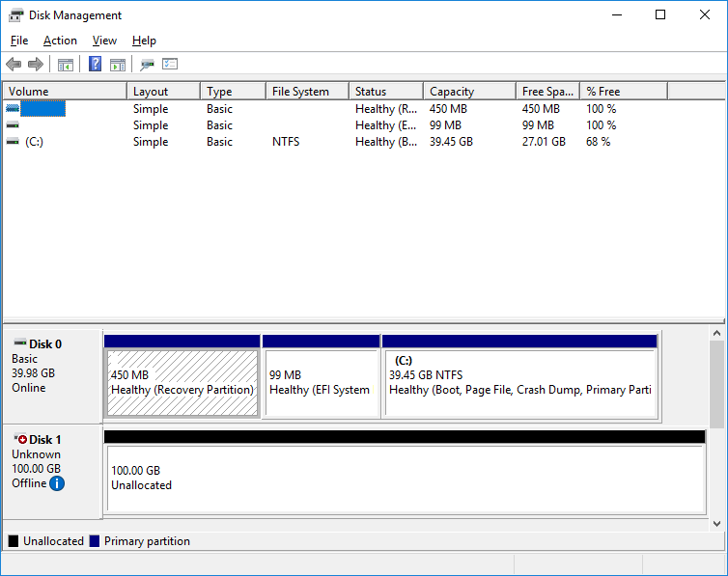Click the Back arrow toolbar icon
Image resolution: width=728 pixels, height=576 pixels.
click(x=14, y=64)
